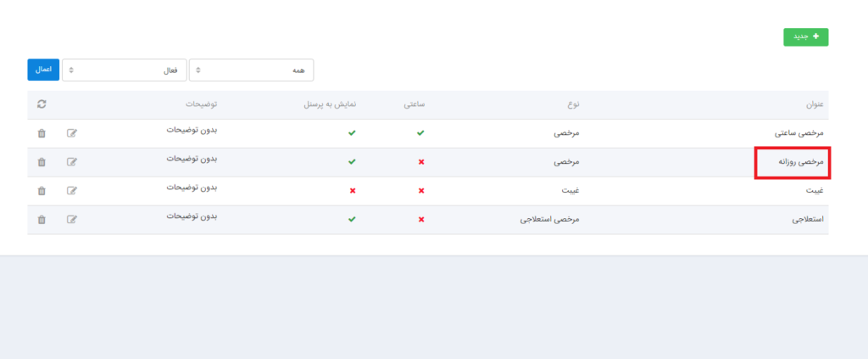Screen dimensions: 868x359
Task: Edit the غیبت row
Action: (x=72, y=191)
